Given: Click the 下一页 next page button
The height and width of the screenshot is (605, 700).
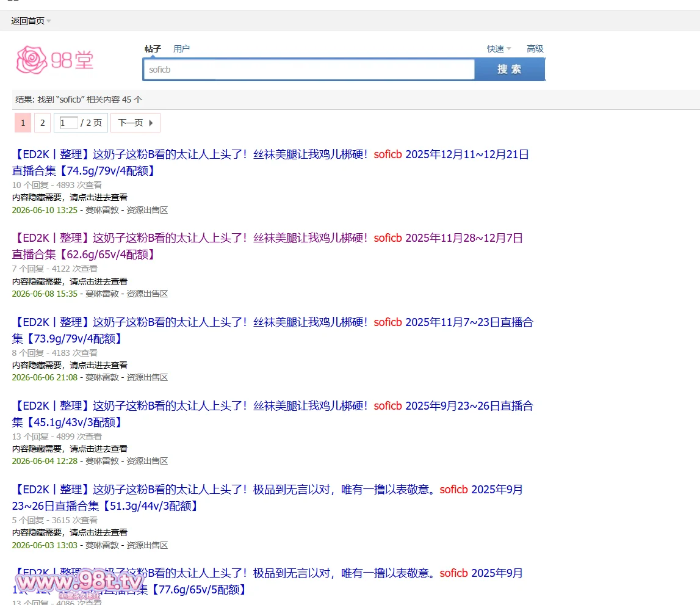Looking at the screenshot, I should [135, 123].
